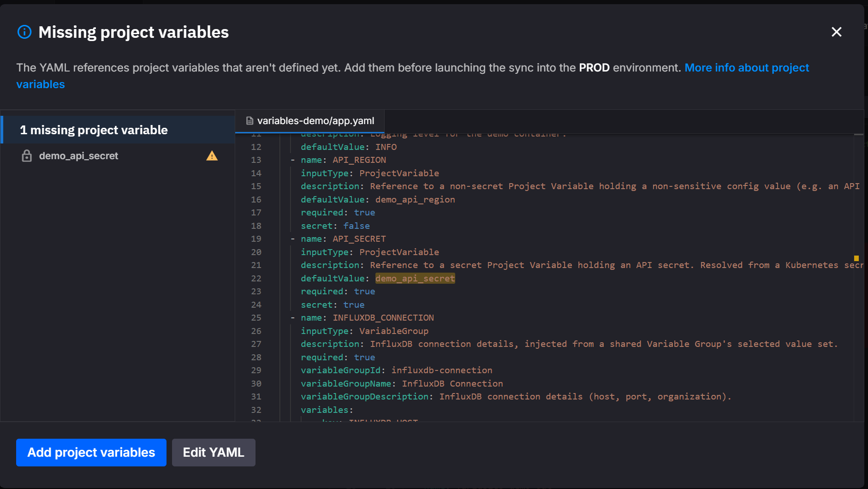Viewport: 868px width, 489px height.
Task: Click the InfluxDB description on line 27
Action: 569,344
